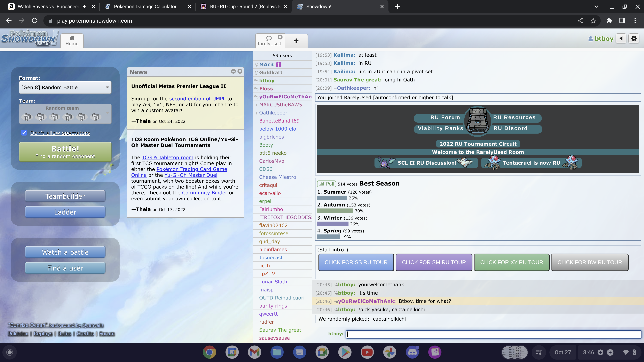
Task: Open SCL II RU Discussion link
Action: pos(426,163)
